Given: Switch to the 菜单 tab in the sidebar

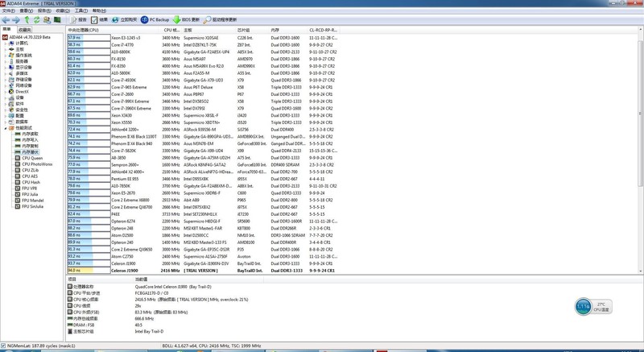Looking at the screenshot, I should click(7, 29).
